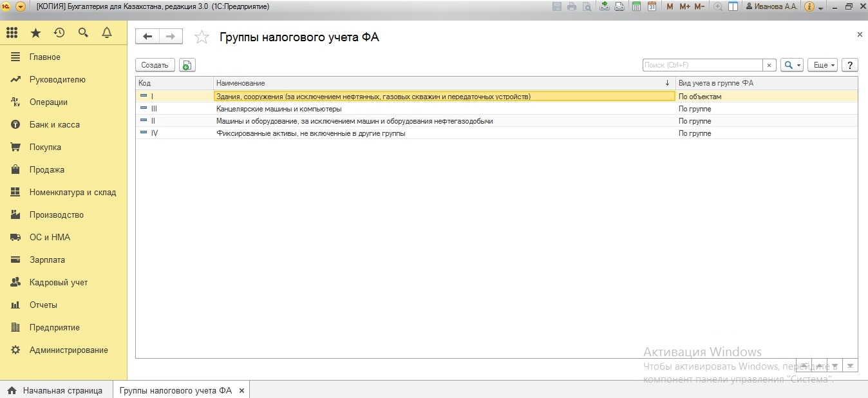The height and width of the screenshot is (398, 868).
Task: Select the Канцелярские машины и компьютеры row
Action: click(278, 109)
